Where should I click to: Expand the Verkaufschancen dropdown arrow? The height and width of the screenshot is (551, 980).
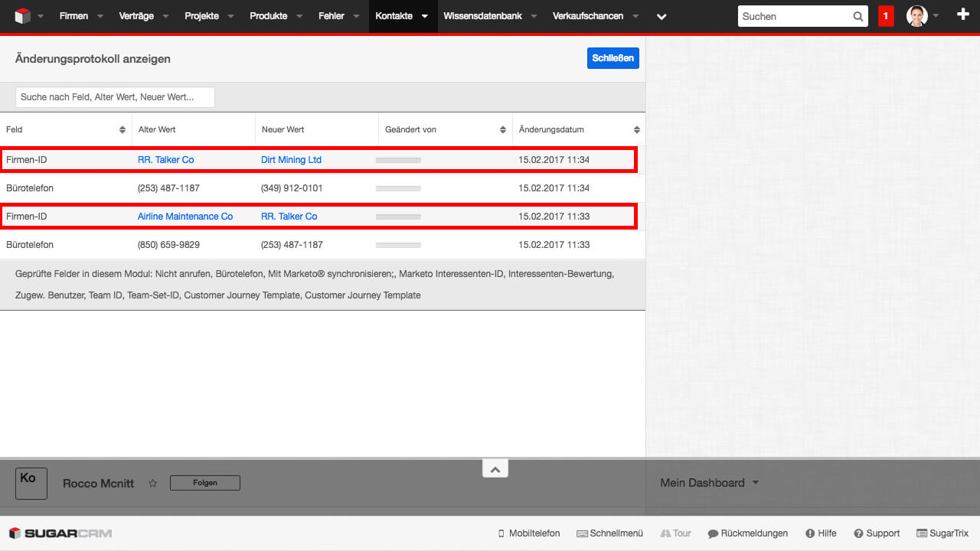coord(635,16)
